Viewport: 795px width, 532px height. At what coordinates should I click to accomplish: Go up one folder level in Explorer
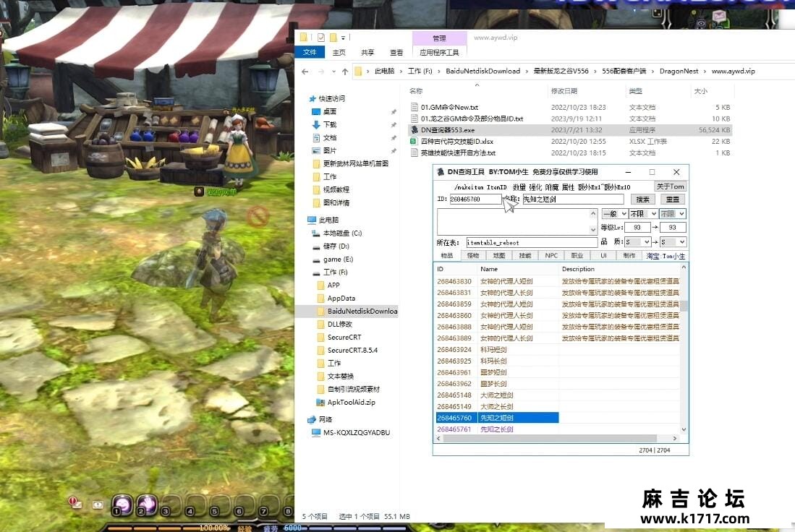click(x=345, y=72)
